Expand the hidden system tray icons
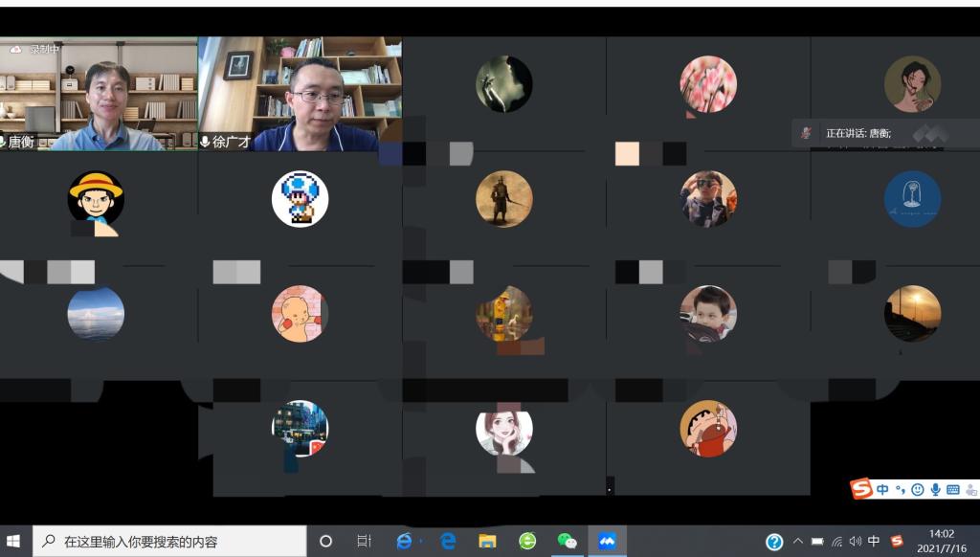Image resolution: width=980 pixels, height=557 pixels. tap(798, 542)
